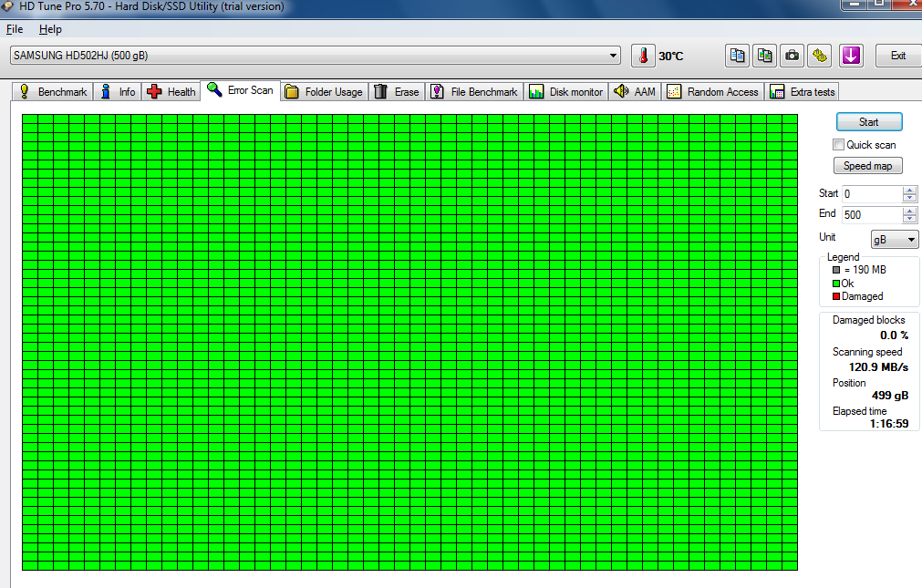
Task: Switch to the Health tab
Action: 171,92
